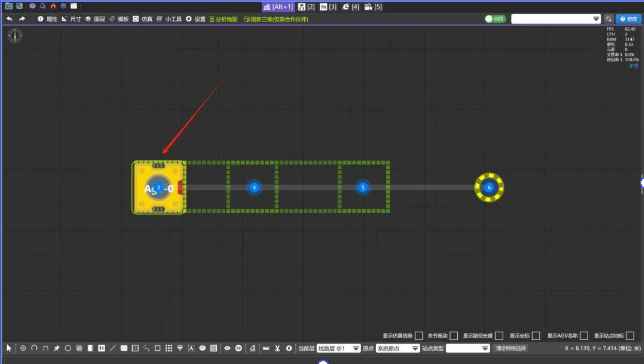This screenshot has height=364, width=644.
Task: Select the straight line drawing tool
Action: click(x=113, y=348)
